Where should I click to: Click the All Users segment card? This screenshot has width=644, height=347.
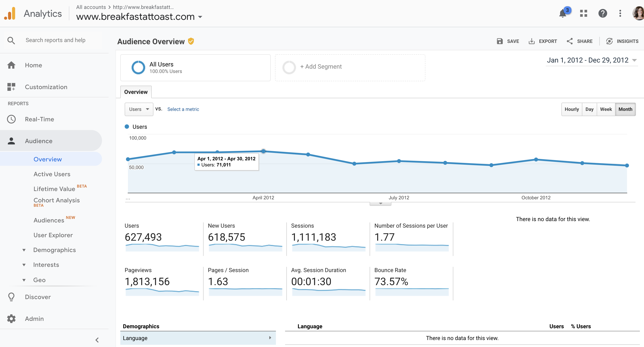pyautogui.click(x=195, y=68)
